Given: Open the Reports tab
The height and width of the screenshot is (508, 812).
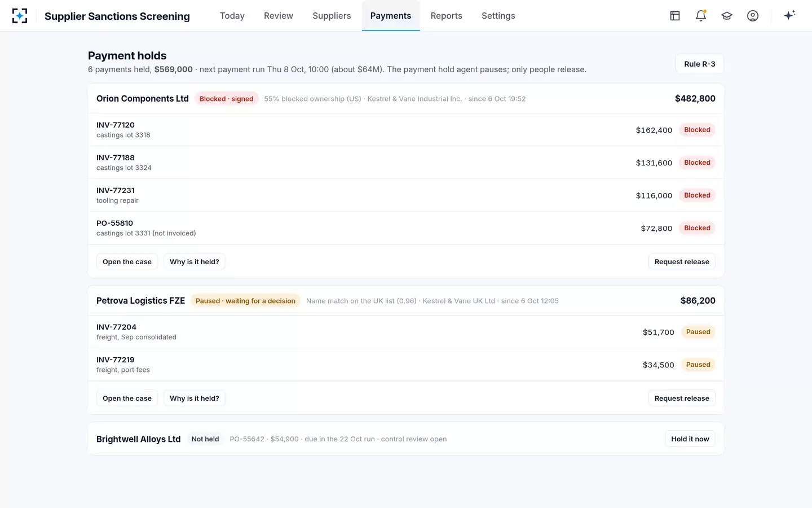Looking at the screenshot, I should pyautogui.click(x=446, y=16).
